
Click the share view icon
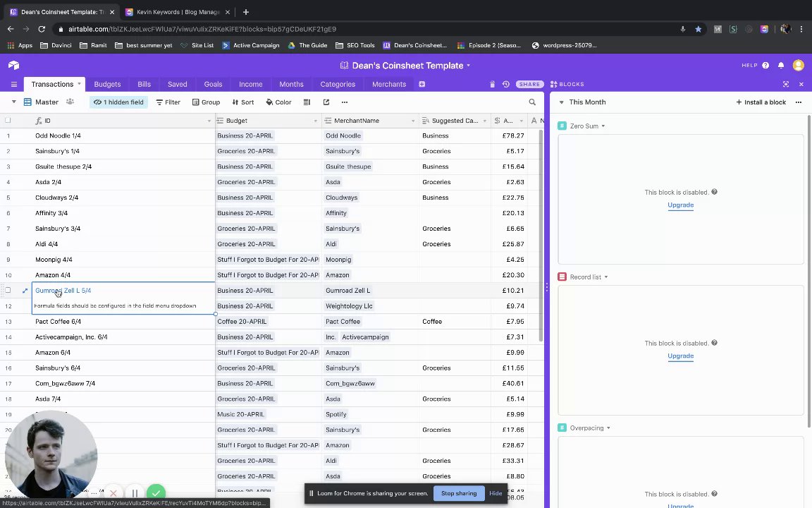click(x=326, y=102)
